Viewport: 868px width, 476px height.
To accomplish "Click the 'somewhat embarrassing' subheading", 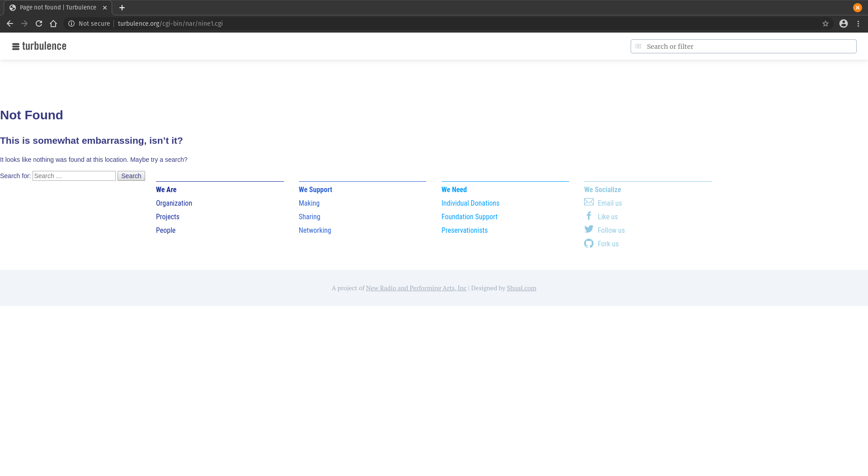I will tap(91, 141).
